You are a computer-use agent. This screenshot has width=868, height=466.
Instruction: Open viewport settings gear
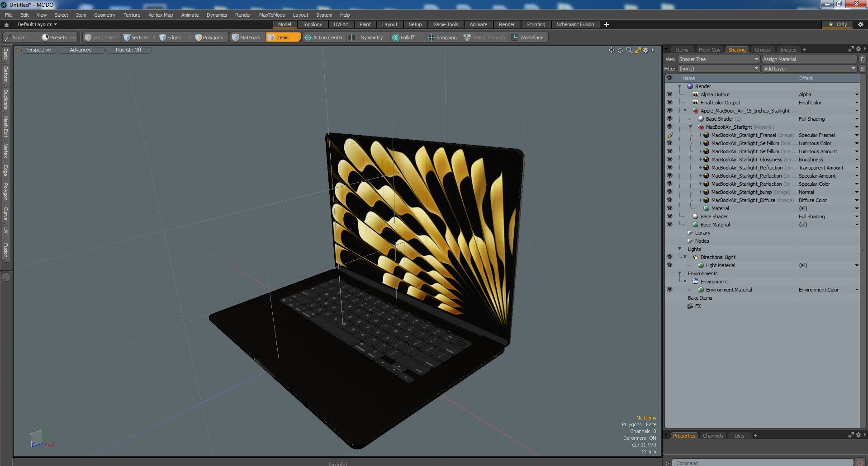646,50
